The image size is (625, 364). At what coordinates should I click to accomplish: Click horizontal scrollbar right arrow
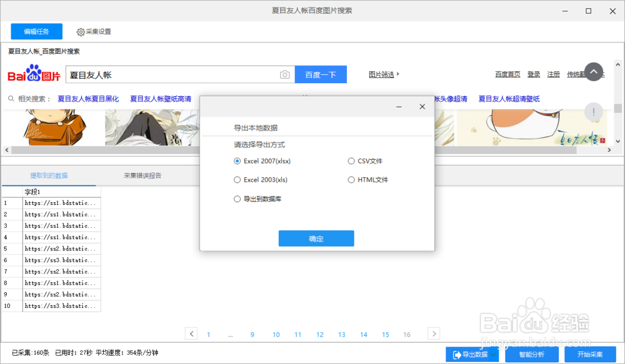pos(609,150)
